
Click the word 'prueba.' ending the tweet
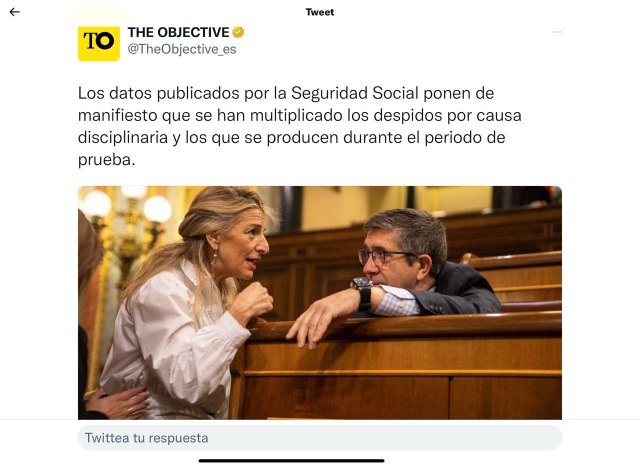click(x=105, y=160)
